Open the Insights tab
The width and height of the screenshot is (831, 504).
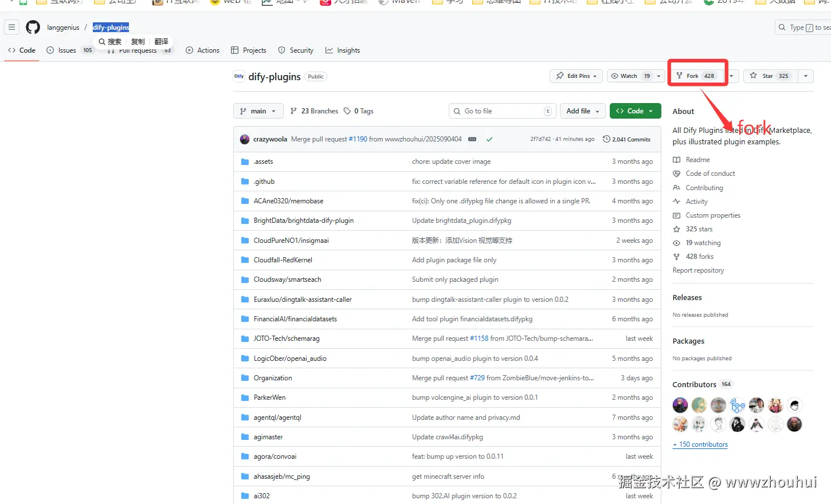click(x=343, y=50)
